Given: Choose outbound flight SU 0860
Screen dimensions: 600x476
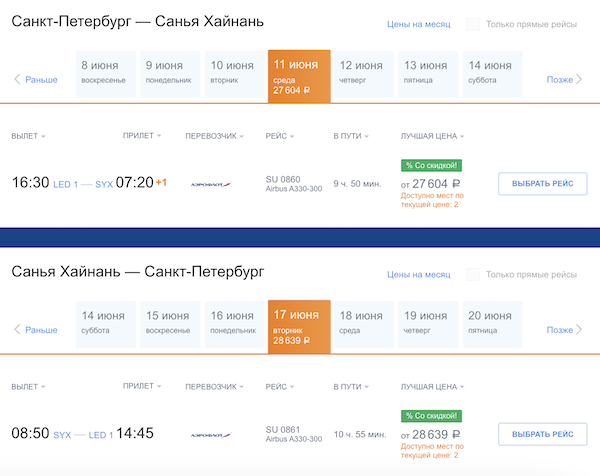Looking at the screenshot, I should [x=542, y=184].
